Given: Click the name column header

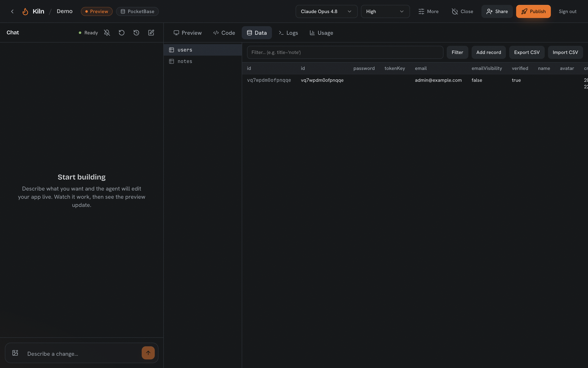Looking at the screenshot, I should coord(544,68).
